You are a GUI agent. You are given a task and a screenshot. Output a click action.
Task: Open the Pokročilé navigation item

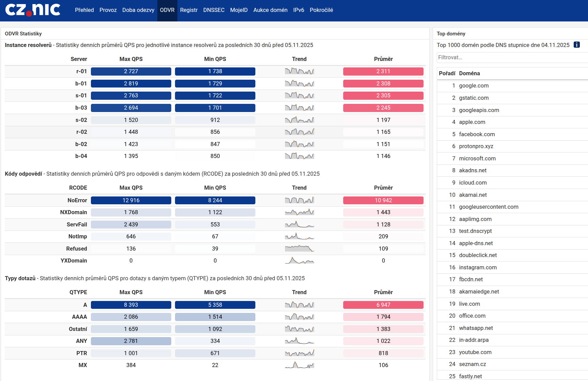(321, 10)
